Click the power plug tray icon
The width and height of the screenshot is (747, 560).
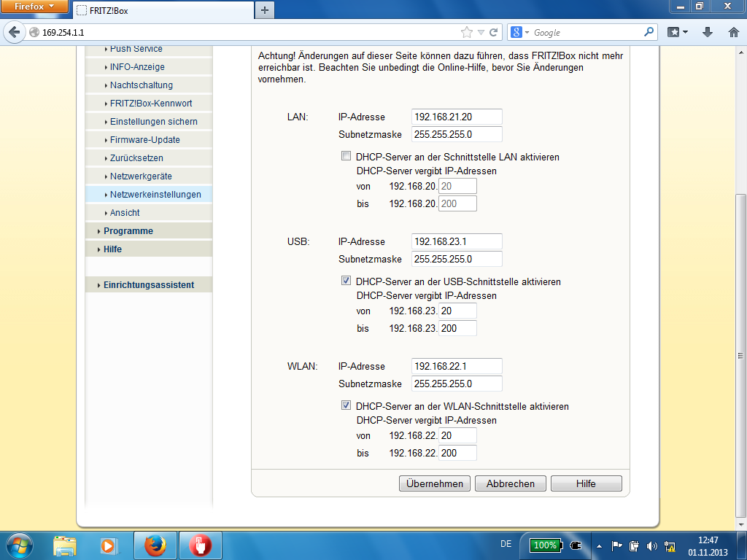pos(576,545)
